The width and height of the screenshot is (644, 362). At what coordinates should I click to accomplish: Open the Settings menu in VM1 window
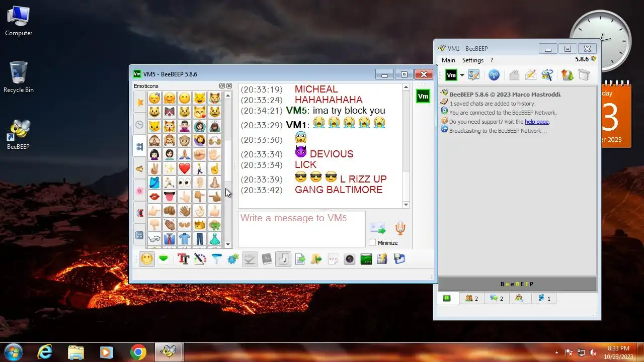(x=473, y=60)
